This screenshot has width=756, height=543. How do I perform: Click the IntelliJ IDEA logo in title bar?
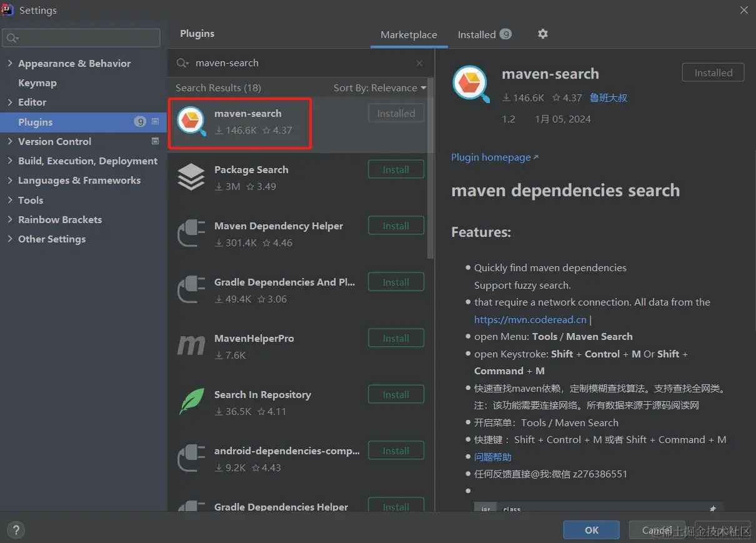tap(8, 9)
